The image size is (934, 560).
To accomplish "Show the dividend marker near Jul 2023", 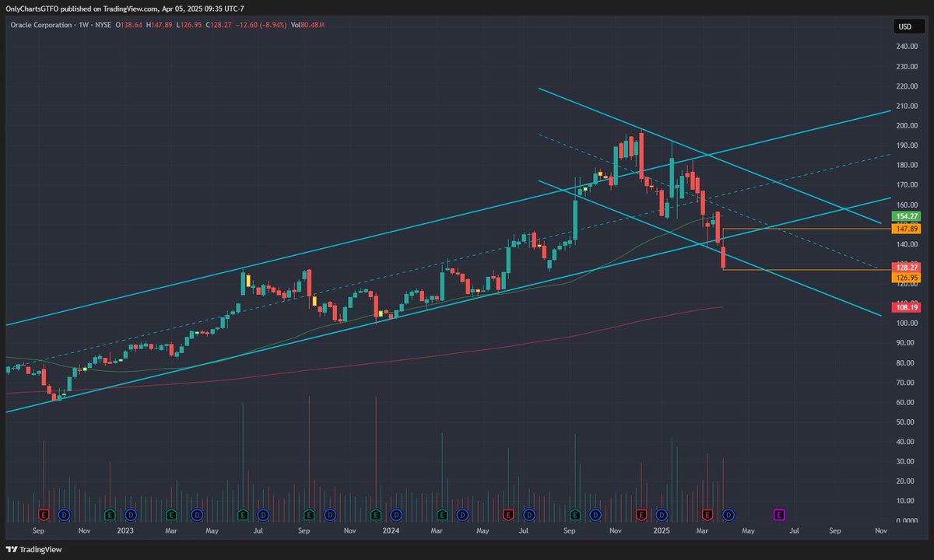I will click(x=263, y=514).
